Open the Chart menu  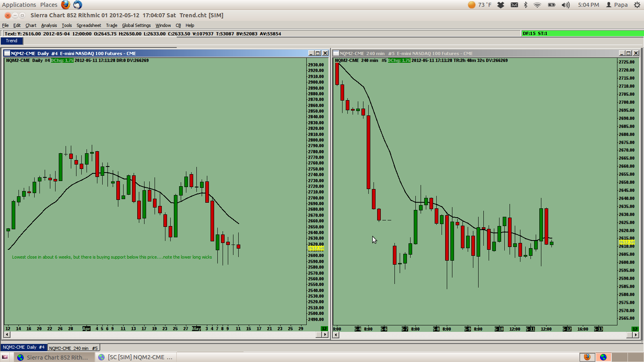(x=31, y=25)
